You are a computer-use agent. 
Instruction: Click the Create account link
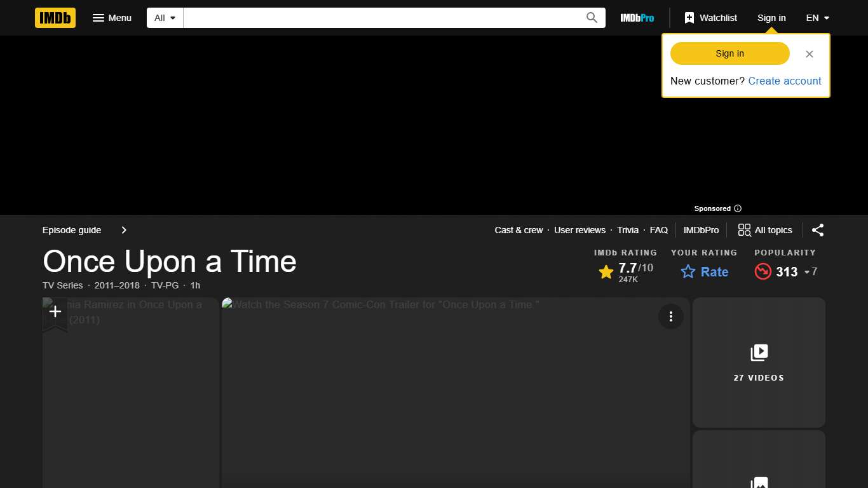pos(785,81)
